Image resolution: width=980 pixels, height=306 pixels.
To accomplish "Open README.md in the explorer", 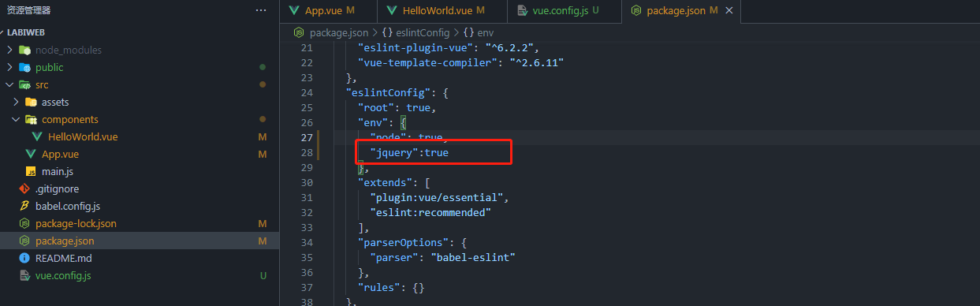I will click(x=63, y=258).
